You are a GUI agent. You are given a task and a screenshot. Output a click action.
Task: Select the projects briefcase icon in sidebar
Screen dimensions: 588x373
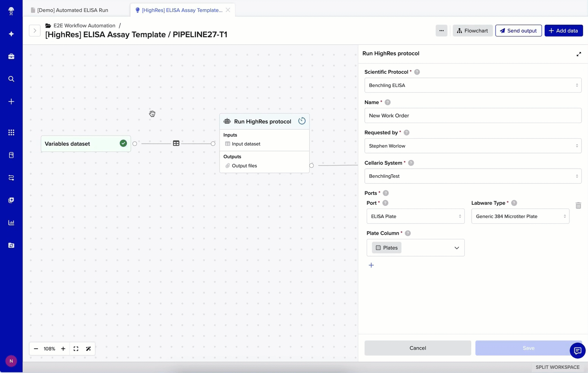(11, 56)
